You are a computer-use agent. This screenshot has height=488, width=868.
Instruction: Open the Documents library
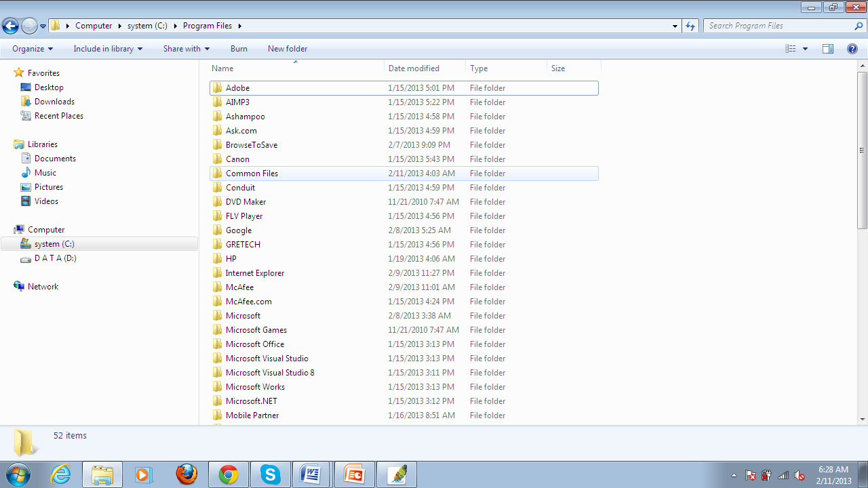point(55,159)
